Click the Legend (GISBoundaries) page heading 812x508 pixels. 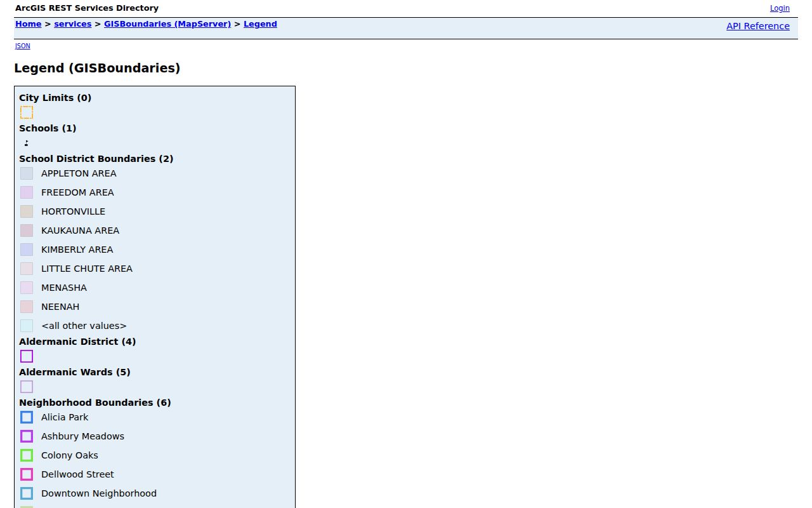tap(97, 68)
